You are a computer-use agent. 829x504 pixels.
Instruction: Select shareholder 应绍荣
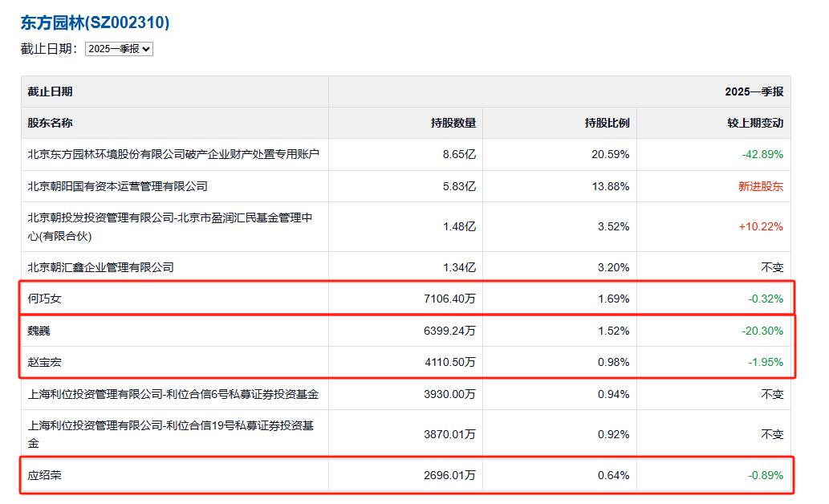coord(44,475)
